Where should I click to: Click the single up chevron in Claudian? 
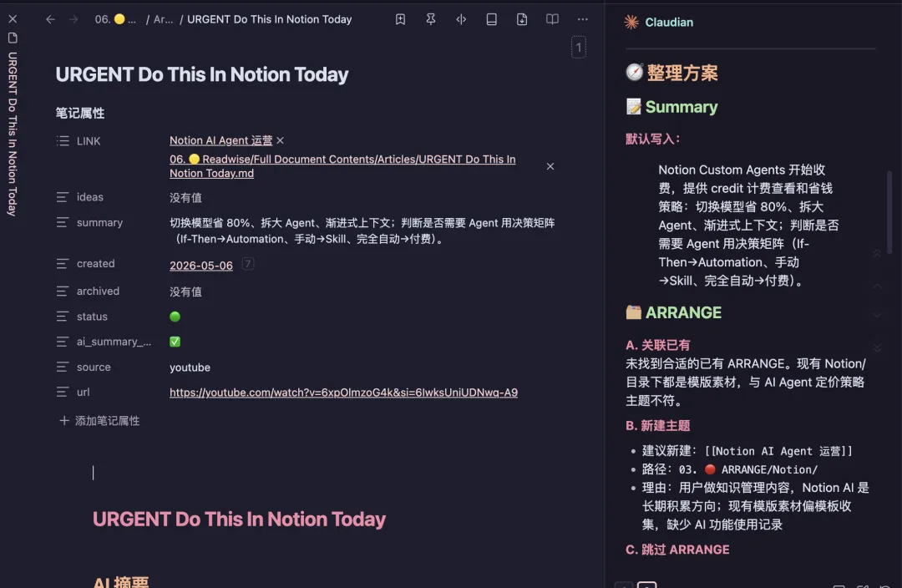tap(877, 286)
